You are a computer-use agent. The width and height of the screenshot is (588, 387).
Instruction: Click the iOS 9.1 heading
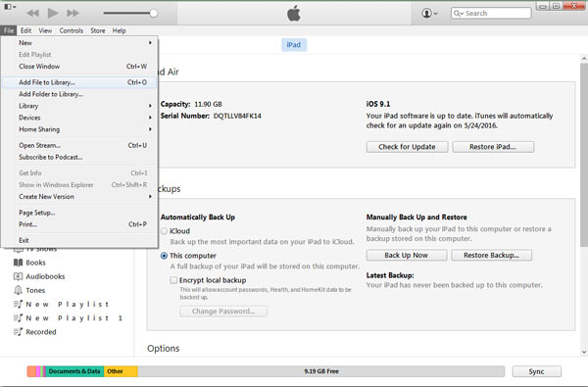[x=378, y=104]
